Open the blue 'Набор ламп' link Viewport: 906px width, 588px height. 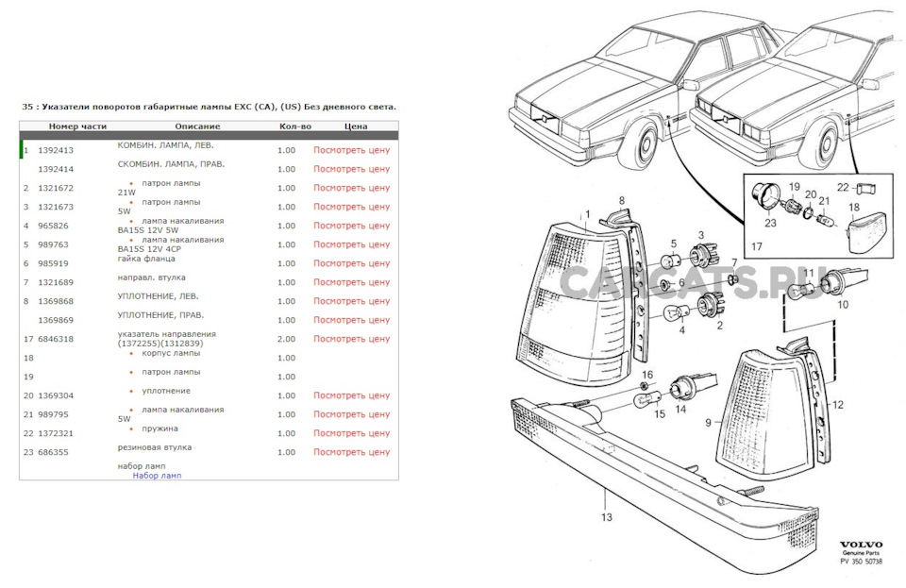click(157, 476)
